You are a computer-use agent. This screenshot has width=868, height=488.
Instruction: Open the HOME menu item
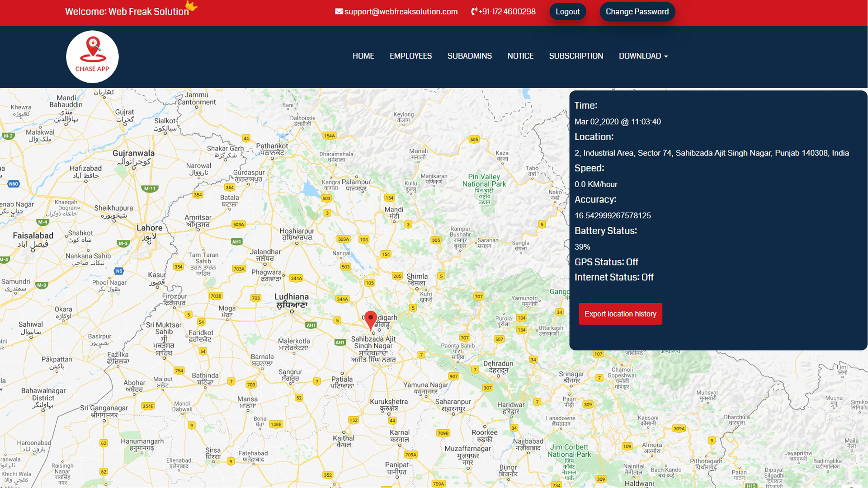[x=363, y=56]
